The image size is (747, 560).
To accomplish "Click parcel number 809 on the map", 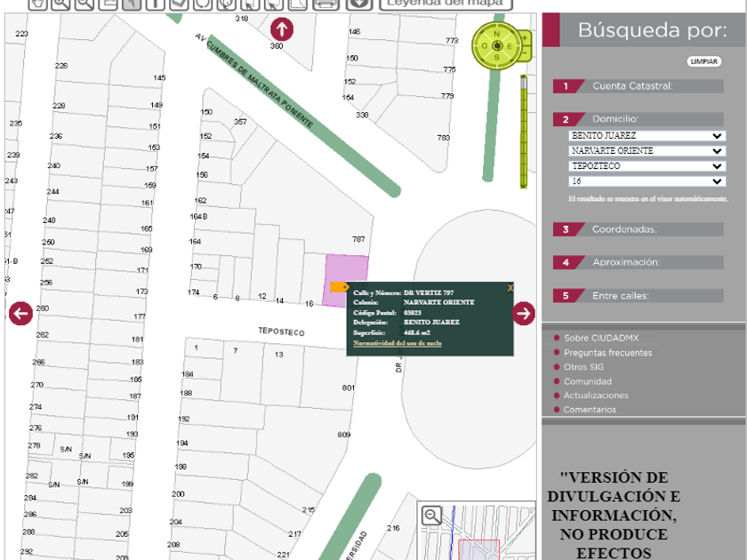I will pos(344,435).
